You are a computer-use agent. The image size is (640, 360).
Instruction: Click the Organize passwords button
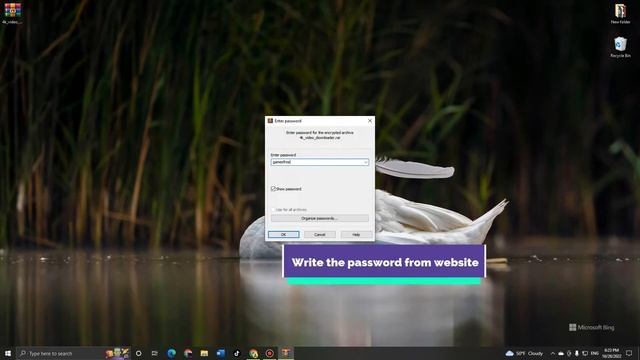[x=320, y=218]
